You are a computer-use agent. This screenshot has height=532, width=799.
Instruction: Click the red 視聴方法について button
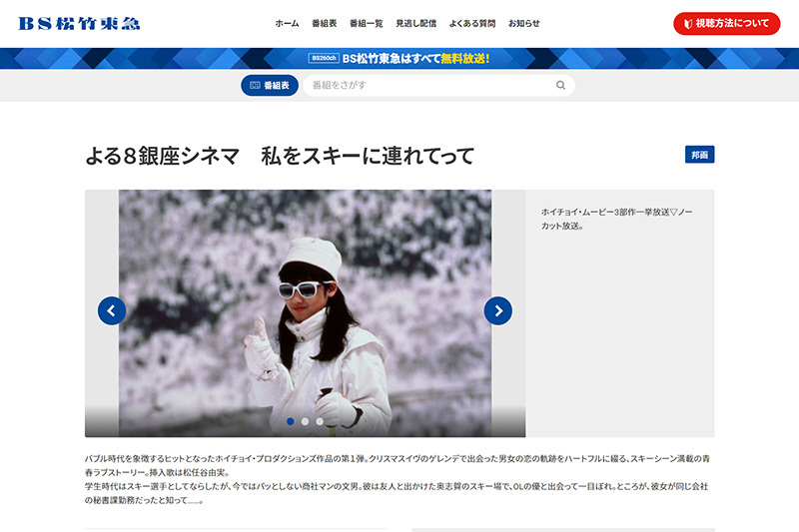(727, 23)
